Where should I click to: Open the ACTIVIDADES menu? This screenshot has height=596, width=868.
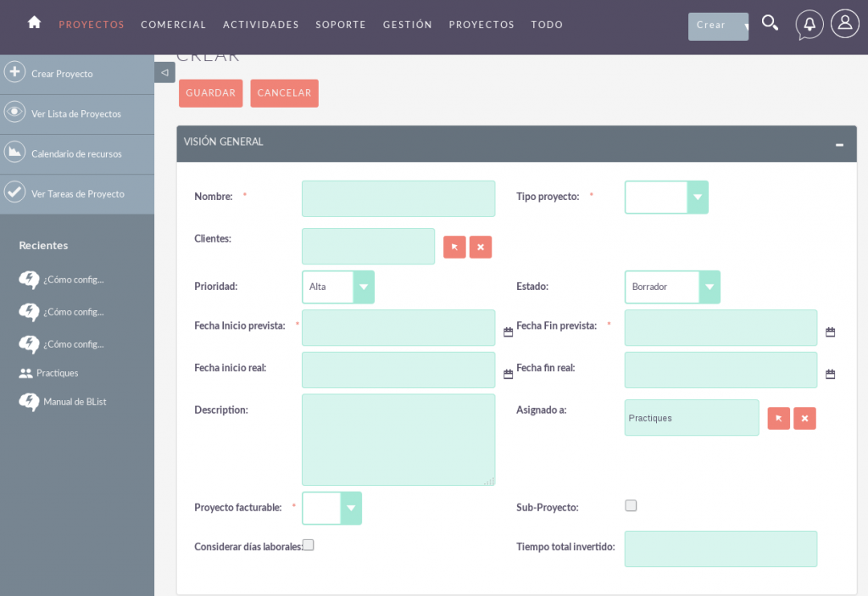point(261,25)
